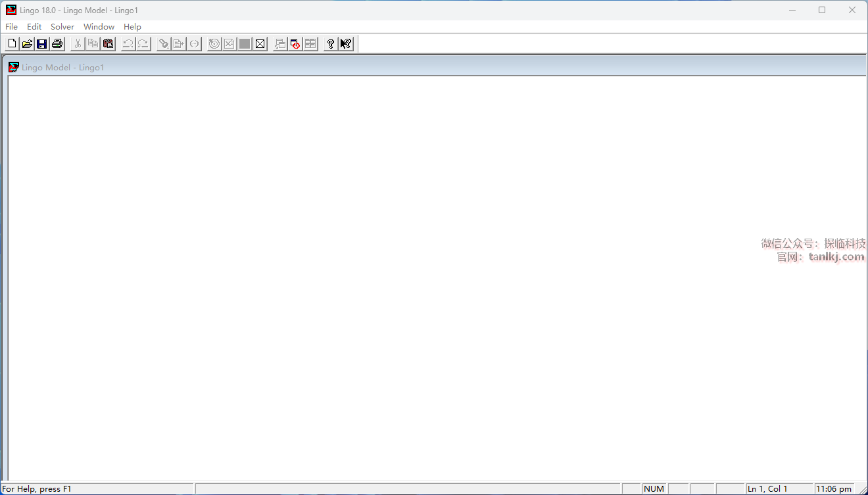This screenshot has width=868, height=495.
Task: Maximize the Lingo 18.0 window
Action: (x=822, y=10)
